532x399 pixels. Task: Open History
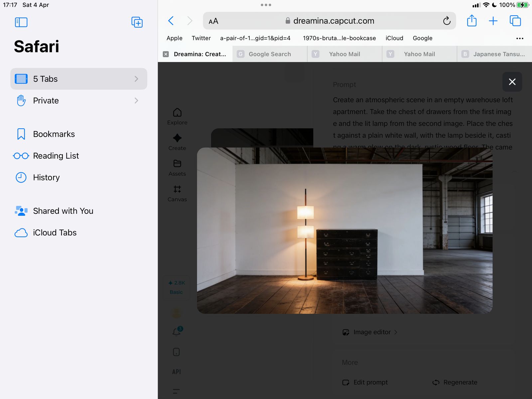click(79, 177)
